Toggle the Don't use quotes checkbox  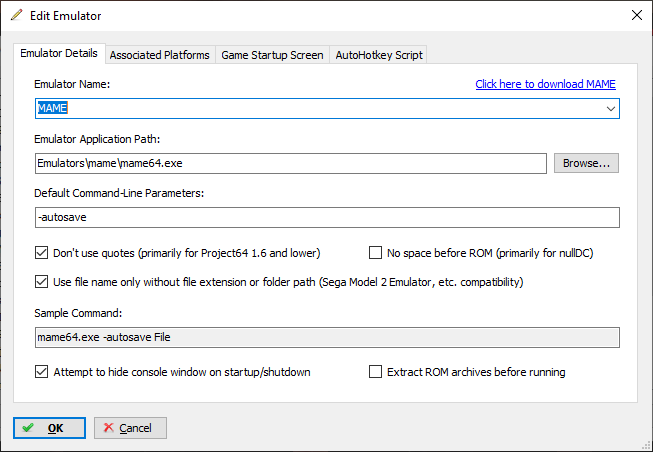41,253
